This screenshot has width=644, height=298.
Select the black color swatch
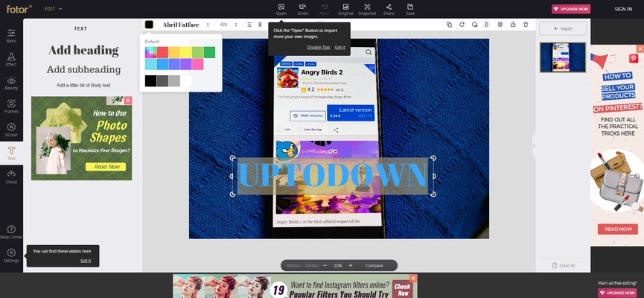(150, 81)
